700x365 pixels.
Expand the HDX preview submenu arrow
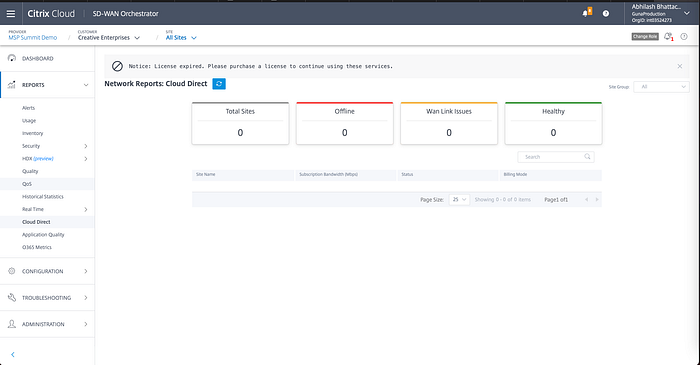(x=86, y=159)
